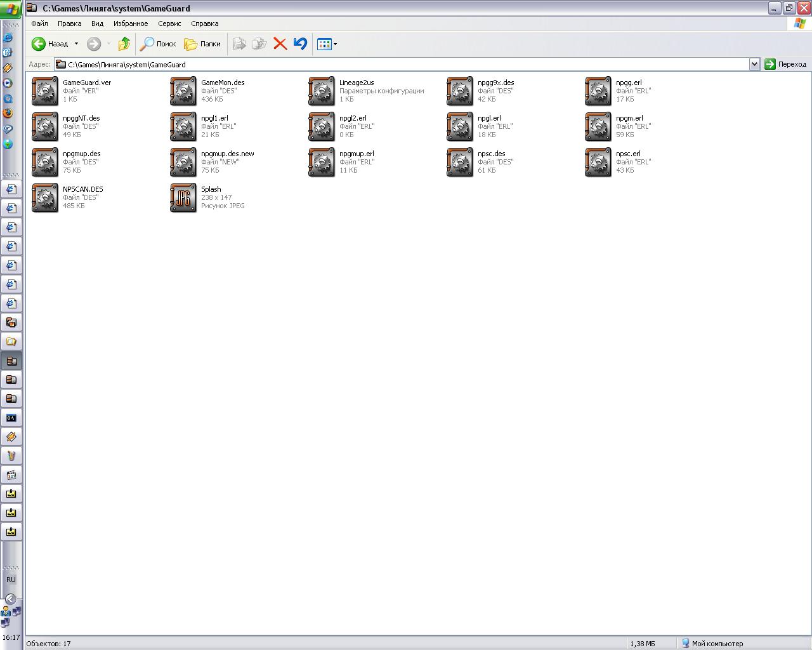Select the Splash JPEG image icon
This screenshot has height=650, width=812.
[183, 197]
